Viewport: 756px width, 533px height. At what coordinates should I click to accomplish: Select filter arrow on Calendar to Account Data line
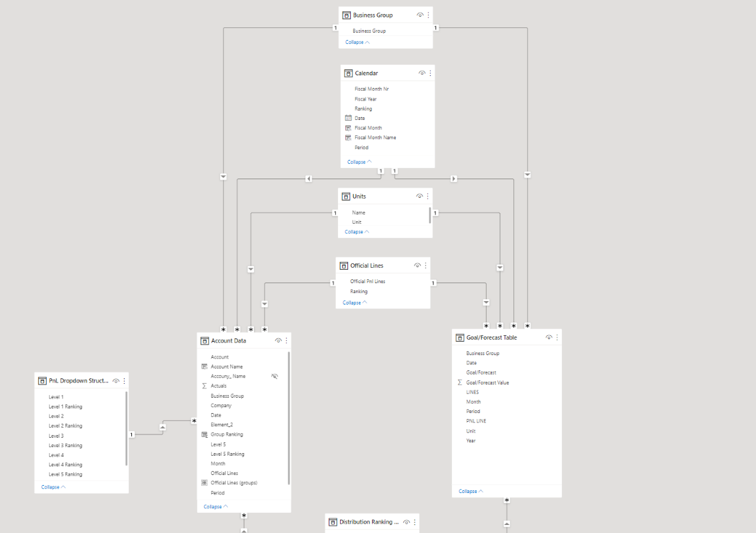coord(309,179)
